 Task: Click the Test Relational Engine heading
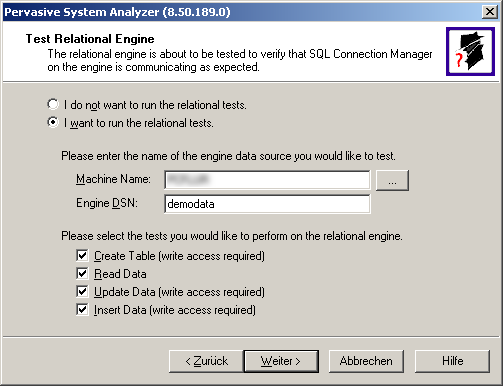tap(90, 39)
